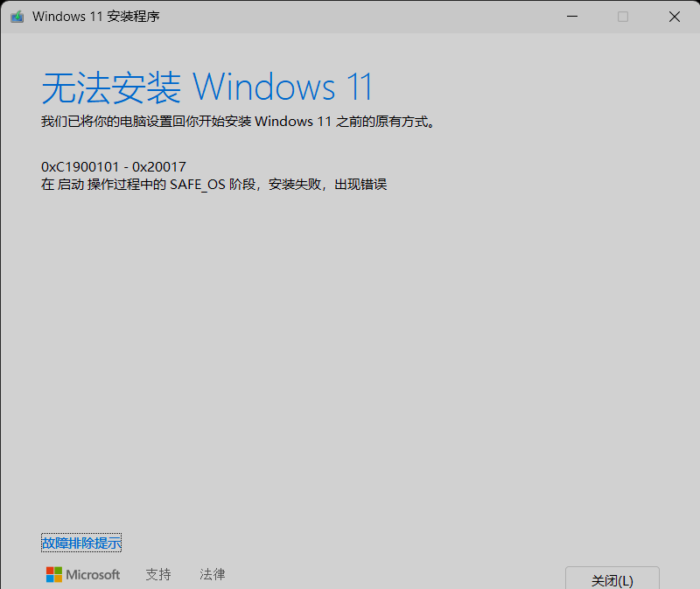Click the 关闭(L) button
Viewport: 700px width, 589px height.
(x=612, y=578)
